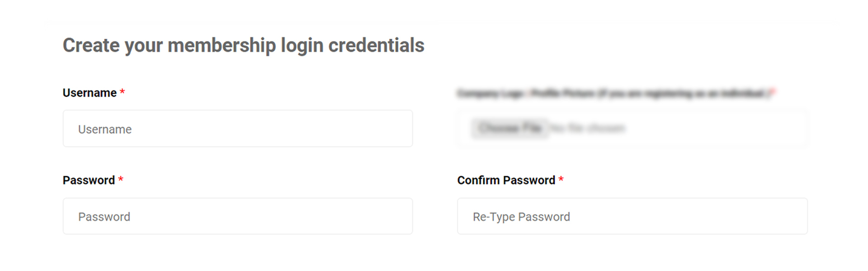Image resolution: width=868 pixels, height=271 pixels.
Task: Click the red asterisk after Confirm Password
Action: point(561,179)
